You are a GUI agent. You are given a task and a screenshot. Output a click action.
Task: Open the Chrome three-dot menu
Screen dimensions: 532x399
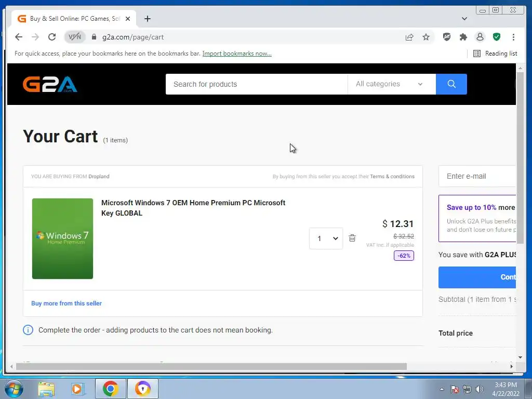[513, 37]
